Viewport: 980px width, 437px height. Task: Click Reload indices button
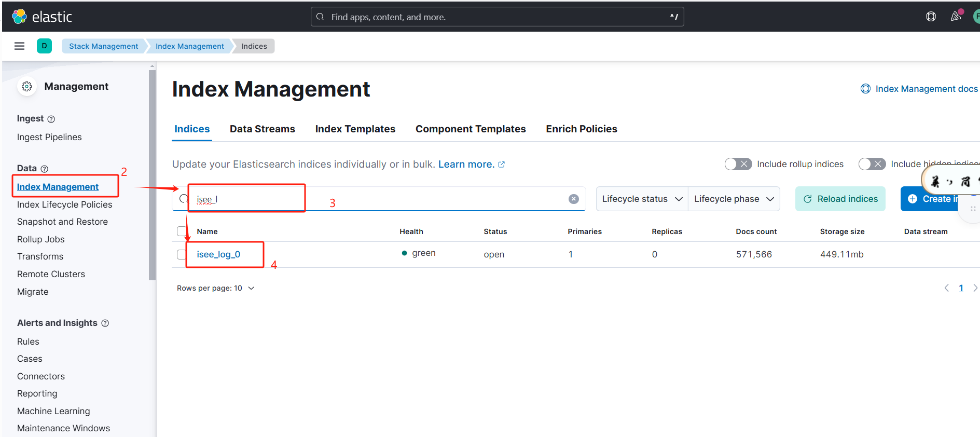click(x=840, y=199)
